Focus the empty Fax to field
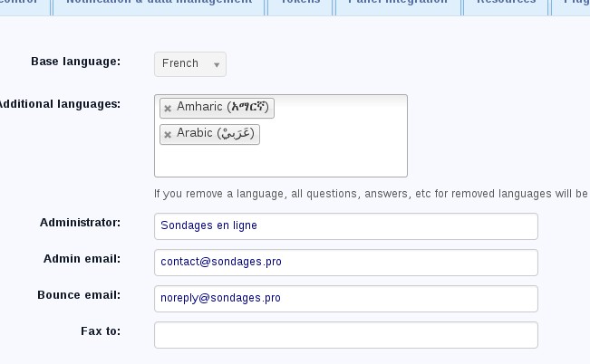The width and height of the screenshot is (590, 364). click(x=345, y=335)
